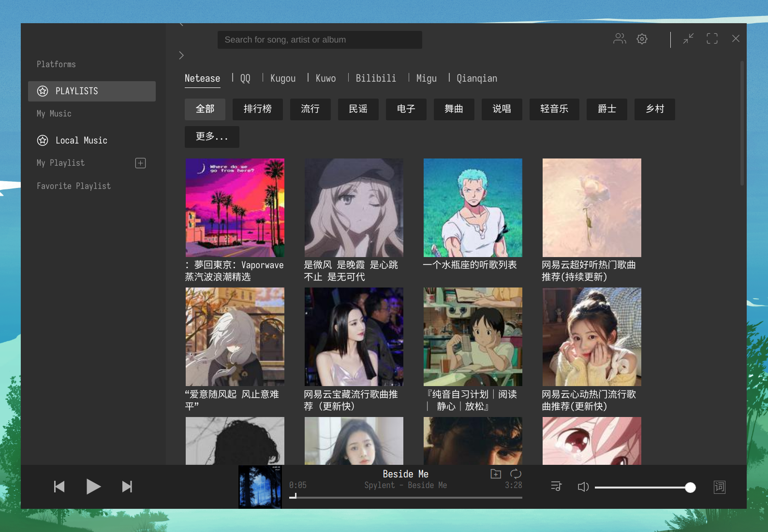Open PLAYLISTS in the sidebar

click(x=92, y=91)
